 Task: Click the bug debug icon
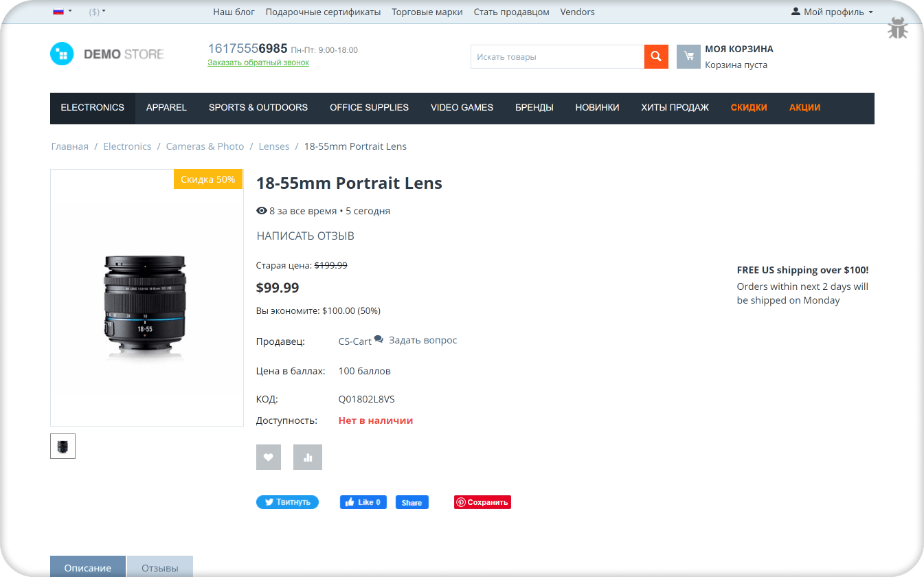(x=898, y=28)
